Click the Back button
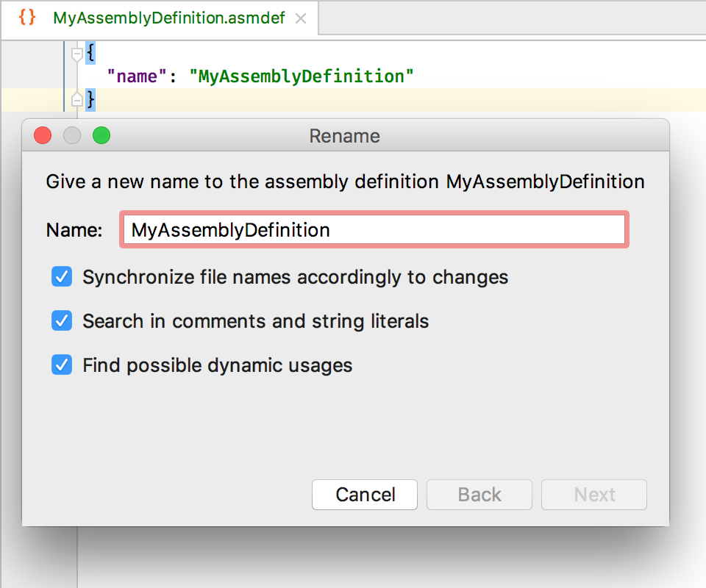The width and height of the screenshot is (706, 588). coord(479,495)
